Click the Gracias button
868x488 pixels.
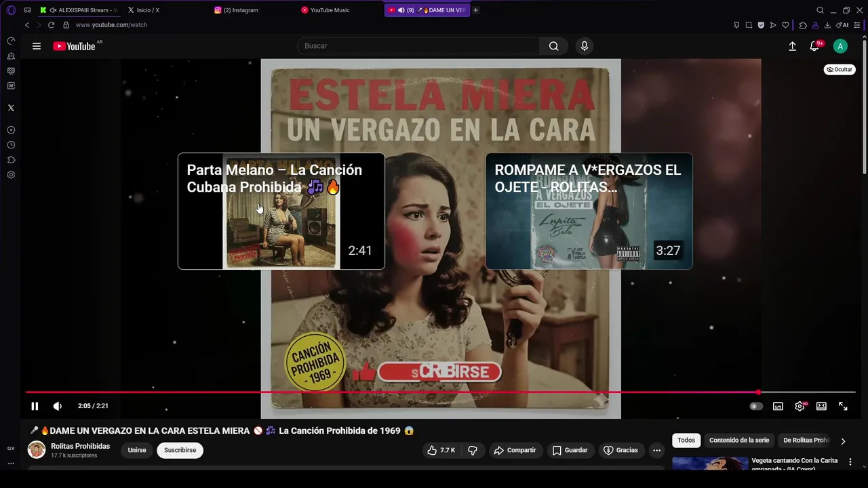620,450
